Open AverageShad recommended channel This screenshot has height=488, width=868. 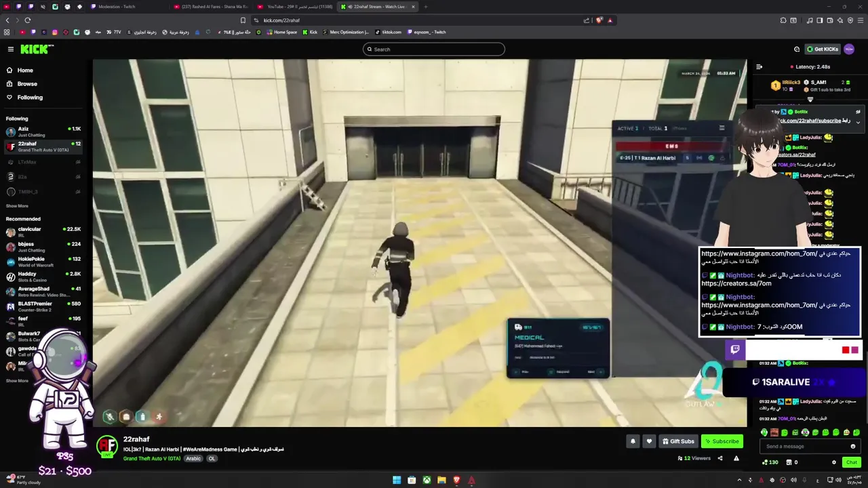point(43,291)
